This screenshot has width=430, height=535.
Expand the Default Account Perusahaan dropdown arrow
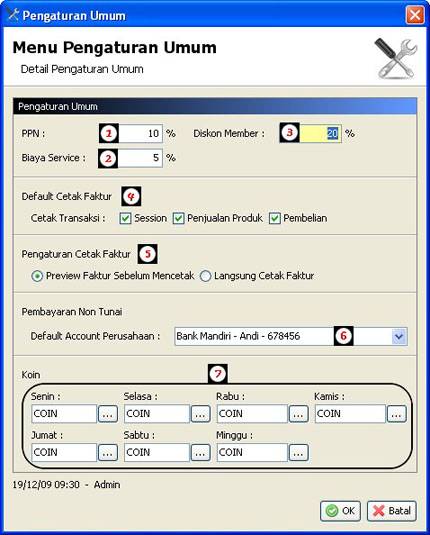[399, 337]
